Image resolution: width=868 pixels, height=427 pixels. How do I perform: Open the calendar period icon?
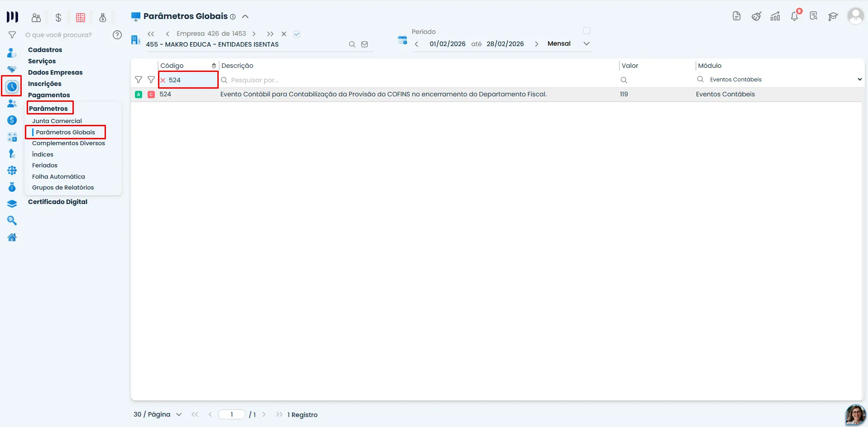403,40
